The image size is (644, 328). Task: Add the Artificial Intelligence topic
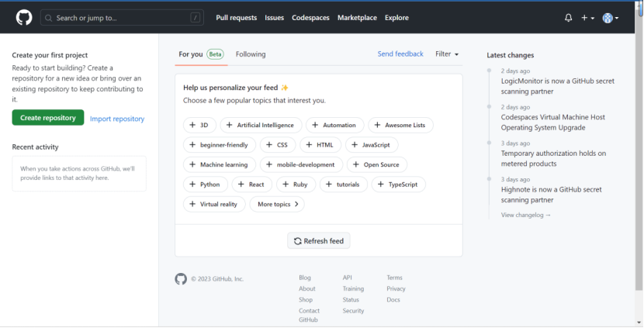click(x=261, y=125)
